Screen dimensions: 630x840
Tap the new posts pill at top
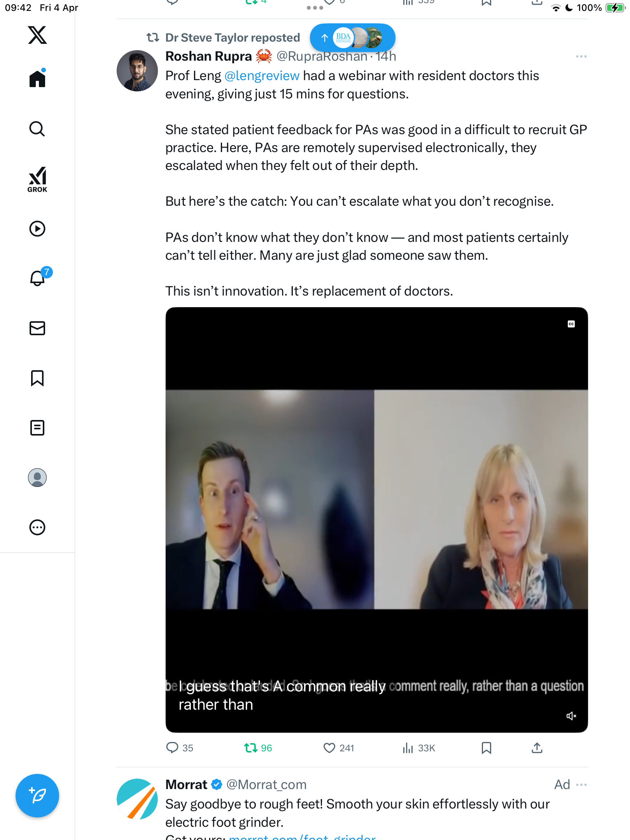(x=352, y=38)
